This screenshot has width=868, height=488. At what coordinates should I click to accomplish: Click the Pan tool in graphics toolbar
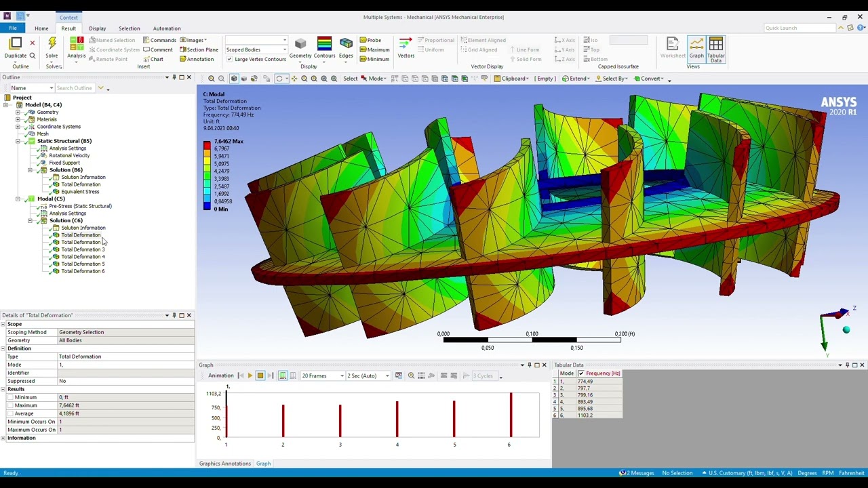click(x=294, y=79)
